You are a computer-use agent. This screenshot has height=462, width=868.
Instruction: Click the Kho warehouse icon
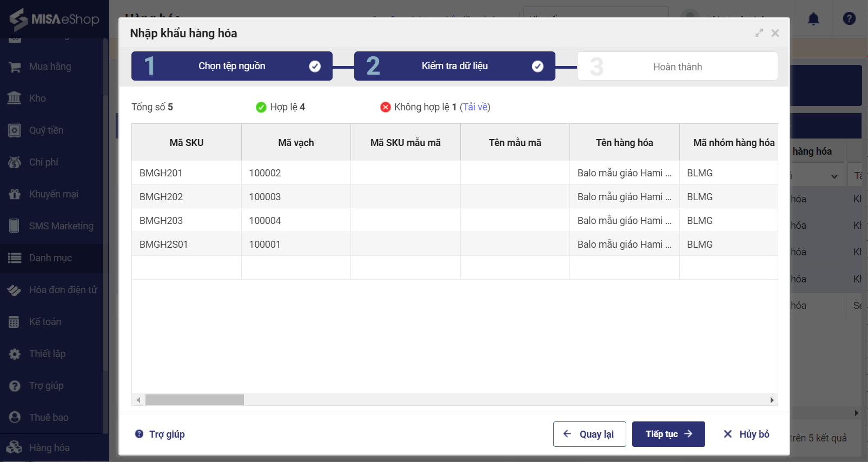pos(15,98)
